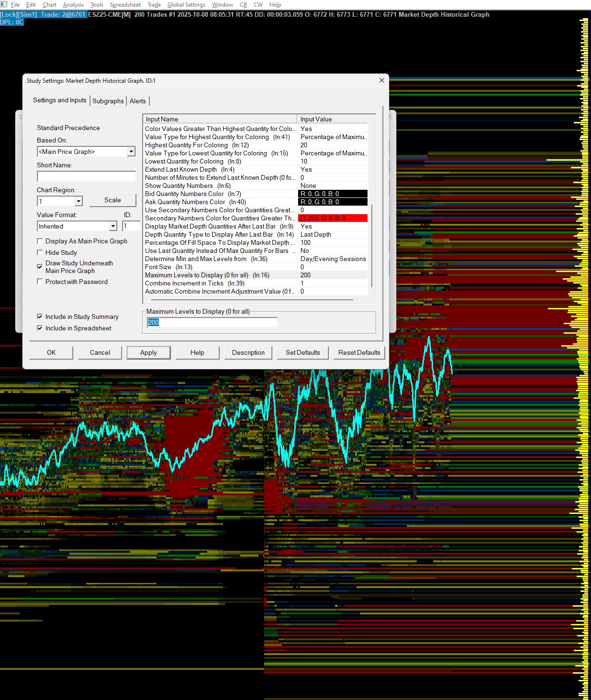Select Percentage Of Fill Space To Display row
The width and height of the screenshot is (591, 700).
(256, 242)
